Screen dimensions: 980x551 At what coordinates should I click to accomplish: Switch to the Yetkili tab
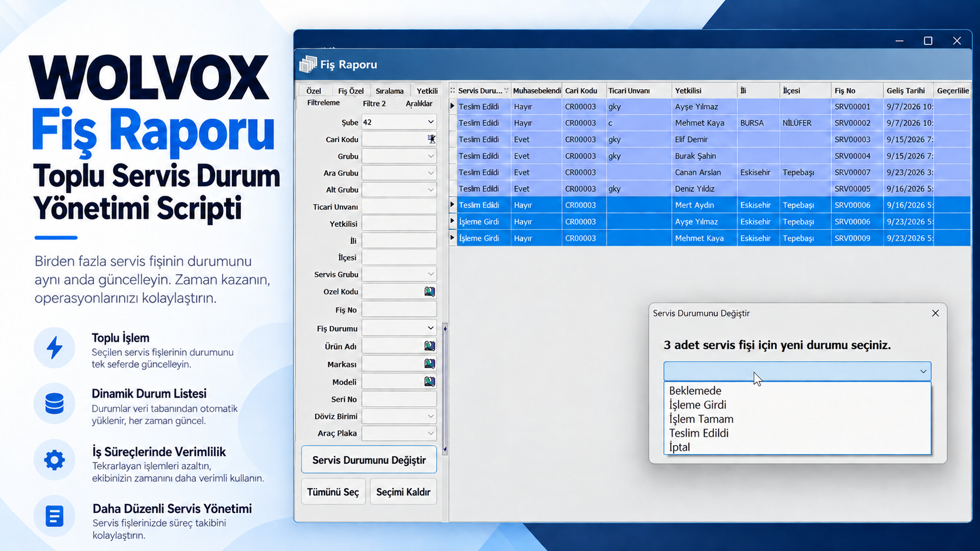click(427, 91)
